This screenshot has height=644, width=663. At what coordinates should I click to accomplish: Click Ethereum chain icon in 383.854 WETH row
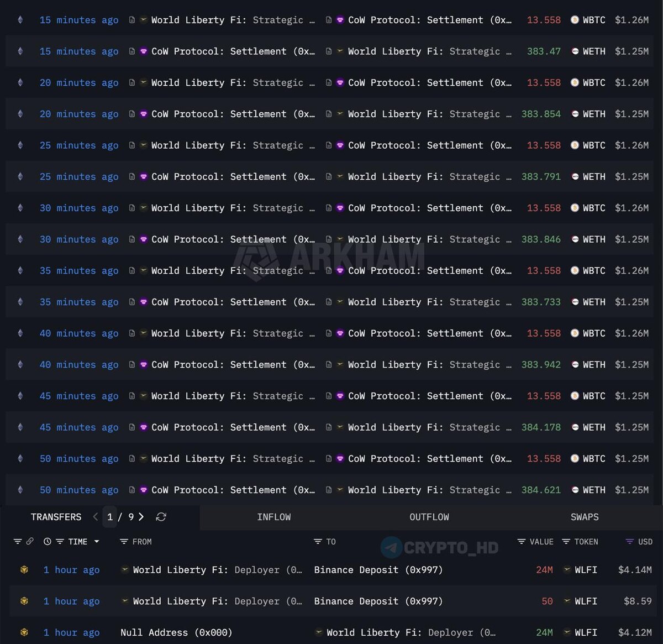coord(20,114)
